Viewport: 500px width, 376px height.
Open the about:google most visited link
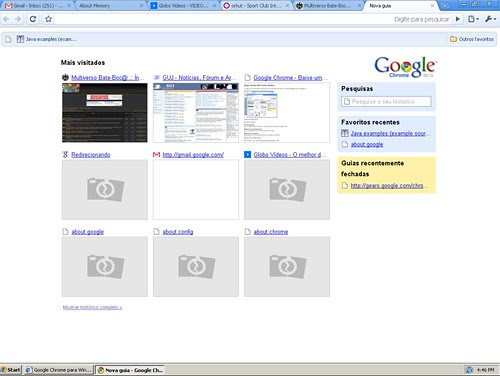coord(88,232)
